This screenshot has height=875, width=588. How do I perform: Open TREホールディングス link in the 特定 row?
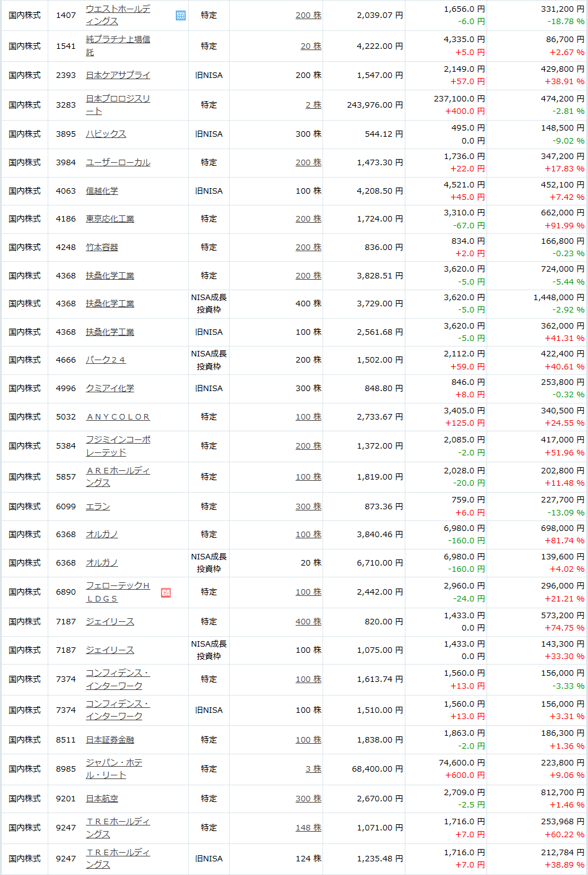[x=118, y=827]
